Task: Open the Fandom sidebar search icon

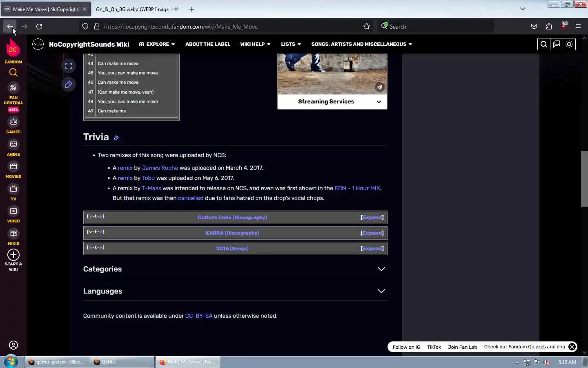Action: (13, 72)
